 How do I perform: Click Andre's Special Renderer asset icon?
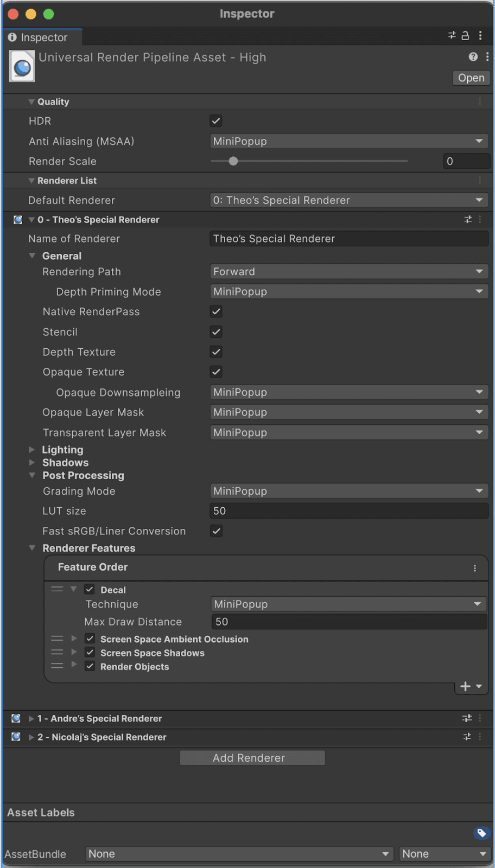pyautogui.click(x=16, y=718)
